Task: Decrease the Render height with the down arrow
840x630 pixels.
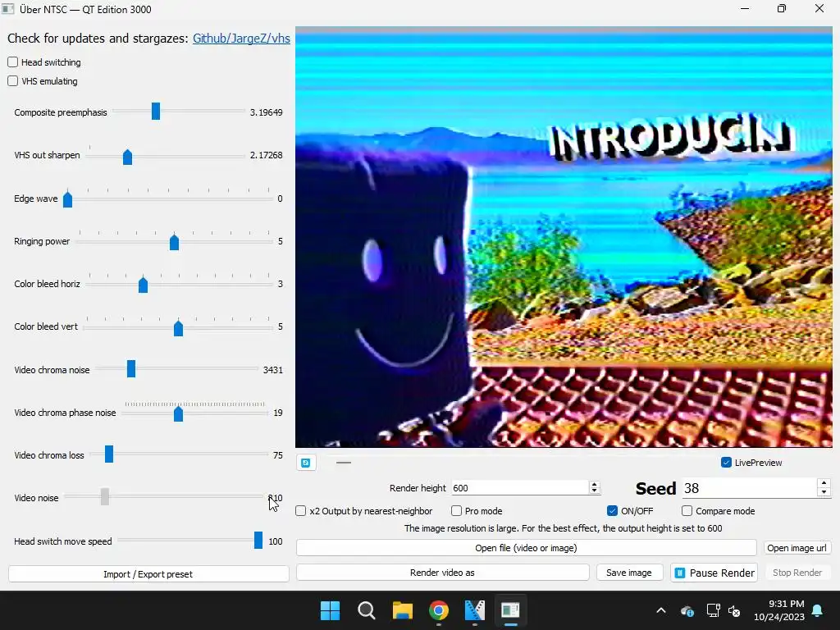Action: [594, 491]
